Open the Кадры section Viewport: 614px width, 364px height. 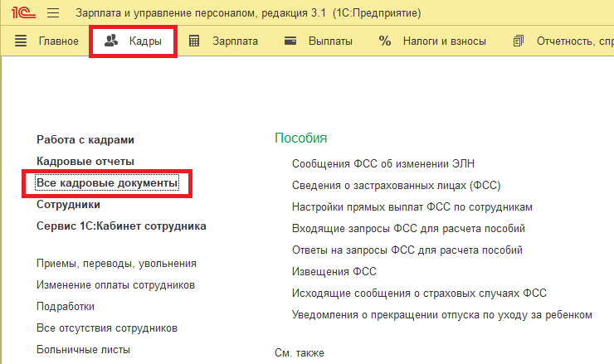pos(145,41)
